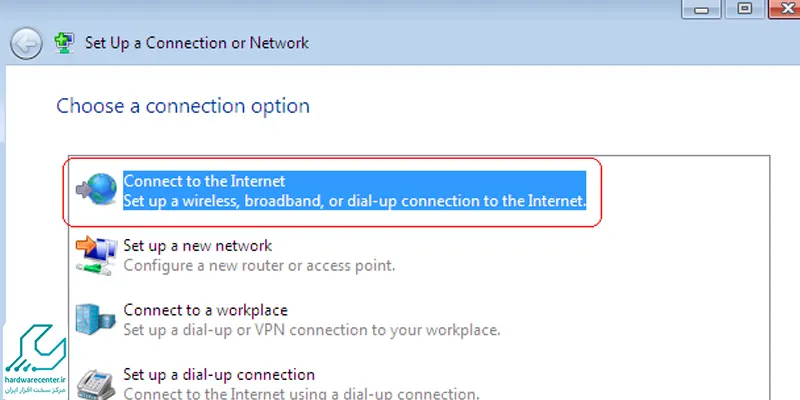Click the hardwarecenter logo graphic
This screenshot has width=800, height=400.
tap(36, 348)
